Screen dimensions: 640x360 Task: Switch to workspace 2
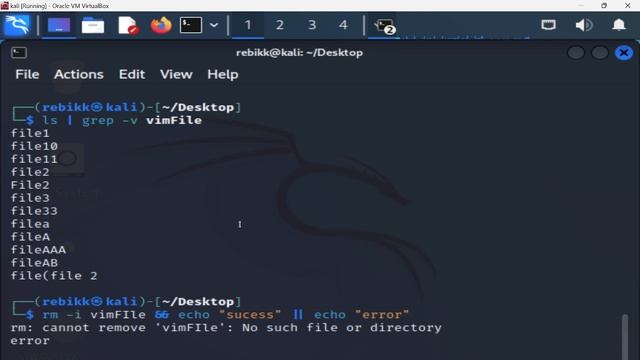(280, 25)
